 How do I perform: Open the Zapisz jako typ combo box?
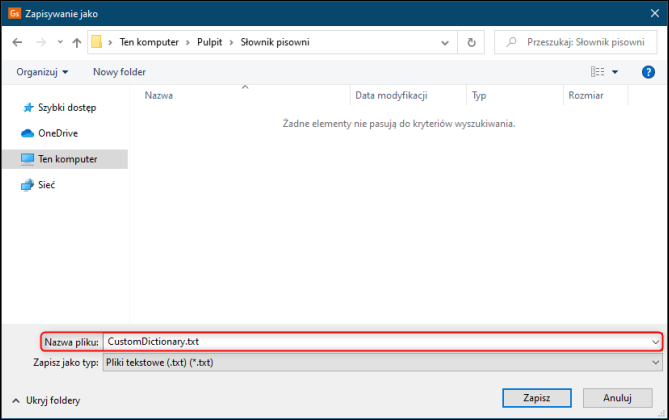coord(382,362)
